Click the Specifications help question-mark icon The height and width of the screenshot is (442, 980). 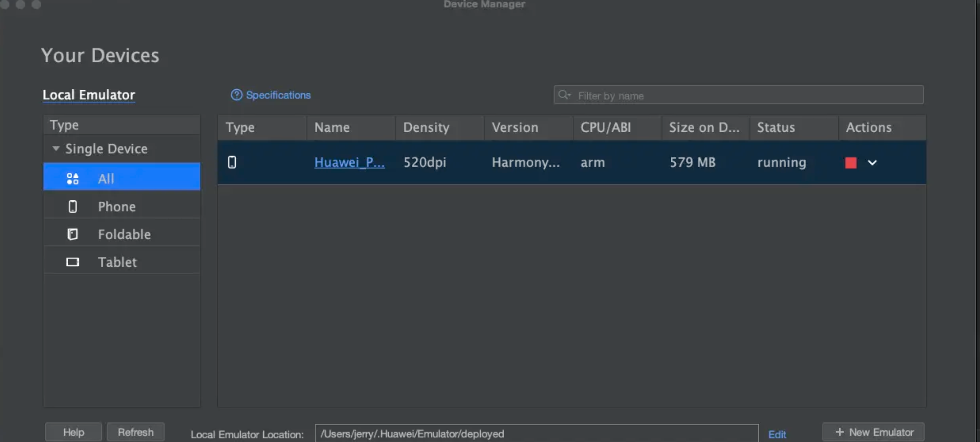[236, 95]
